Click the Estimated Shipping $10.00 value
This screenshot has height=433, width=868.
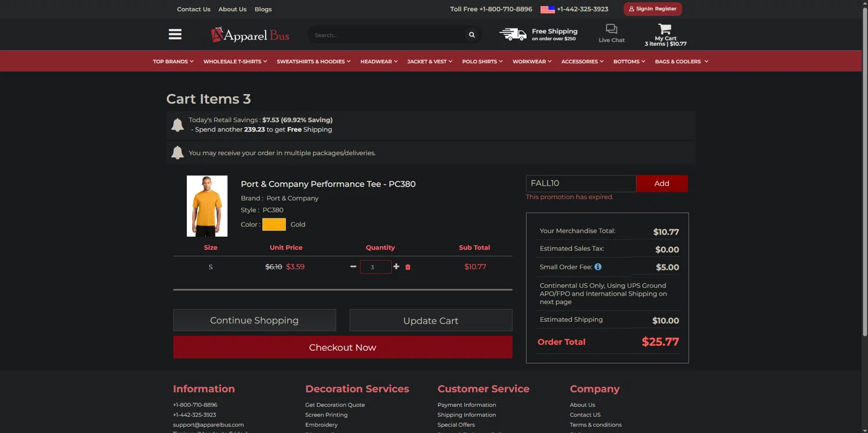(665, 321)
